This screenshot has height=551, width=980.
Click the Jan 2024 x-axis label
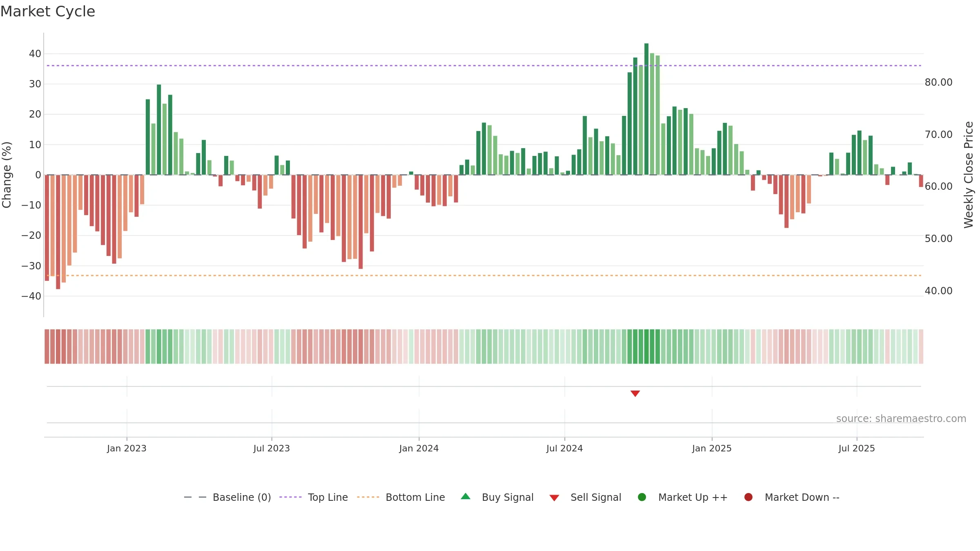419,448
